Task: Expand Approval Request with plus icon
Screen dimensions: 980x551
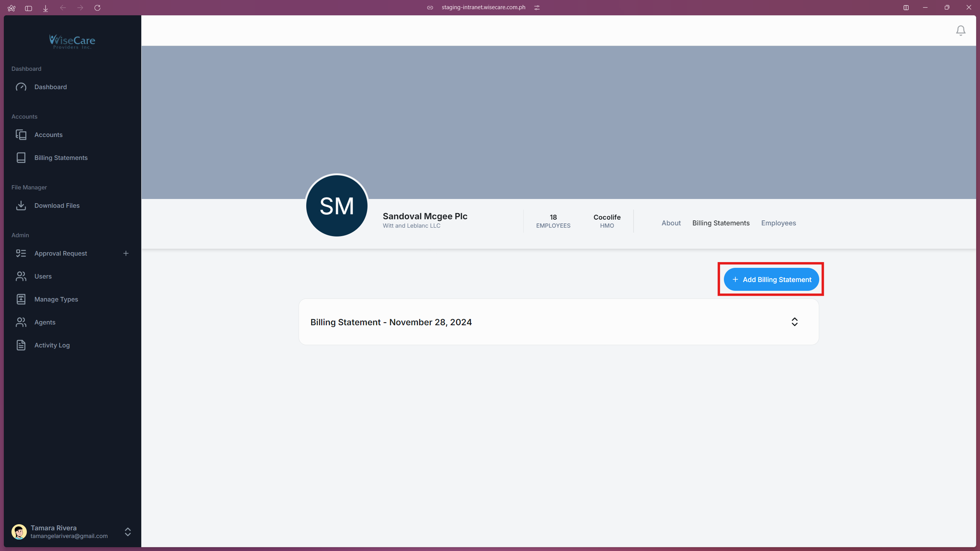Action: click(x=126, y=253)
